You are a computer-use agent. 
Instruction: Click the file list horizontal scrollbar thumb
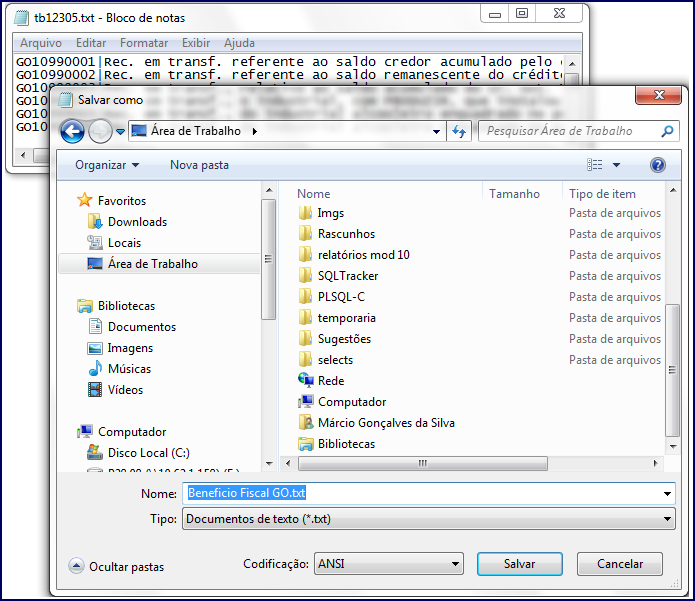coord(423,464)
